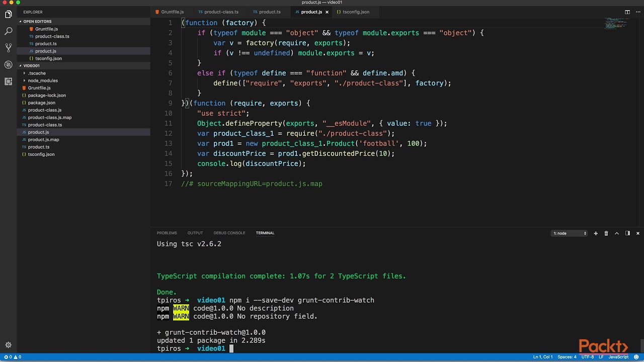Viewport: 644px width, 362px height.
Task: Select the TERMINAL panel tab
Action: coord(265,233)
